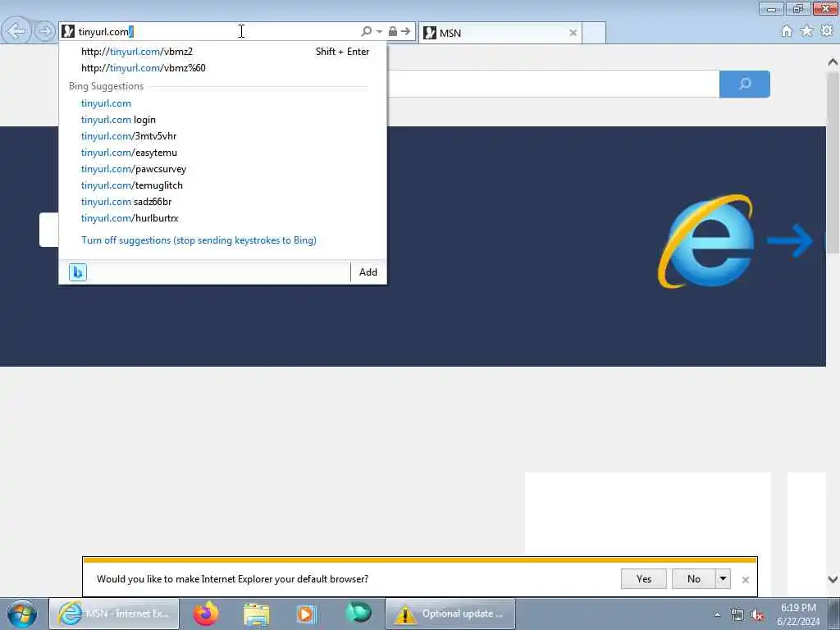Viewport: 840px width, 630px height.
Task: Click the page scrollbar up arrow
Action: tap(833, 62)
